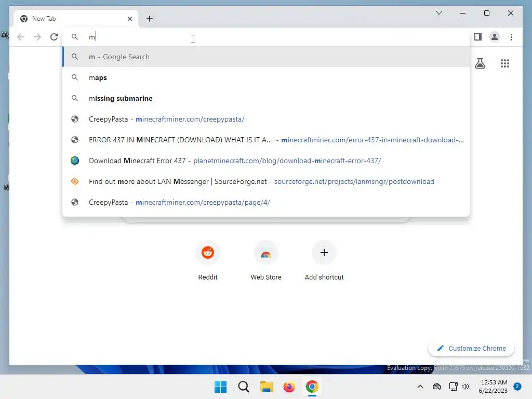The width and height of the screenshot is (532, 399).
Task: Click the Customize Chrome button
Action: pyautogui.click(x=471, y=349)
